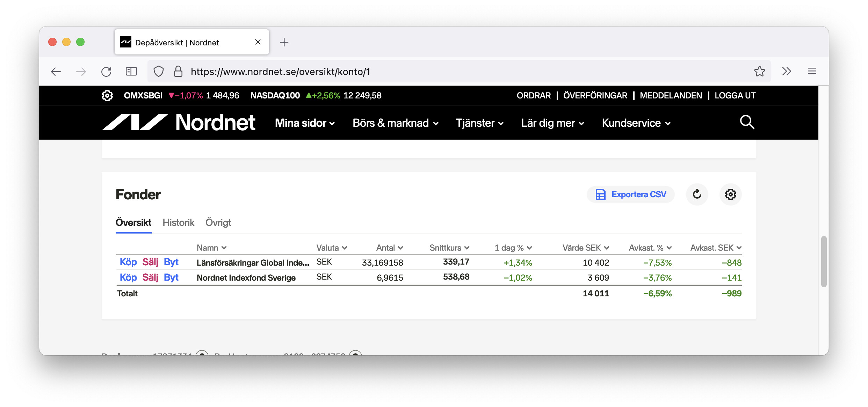Sort by Avkast. SEK column
Screen dimensions: 868x407
tap(716, 247)
